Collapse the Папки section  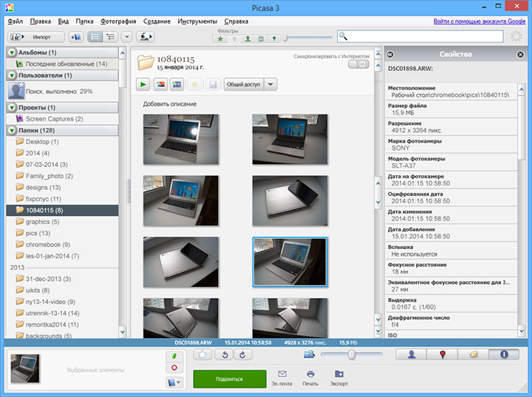click(x=13, y=130)
